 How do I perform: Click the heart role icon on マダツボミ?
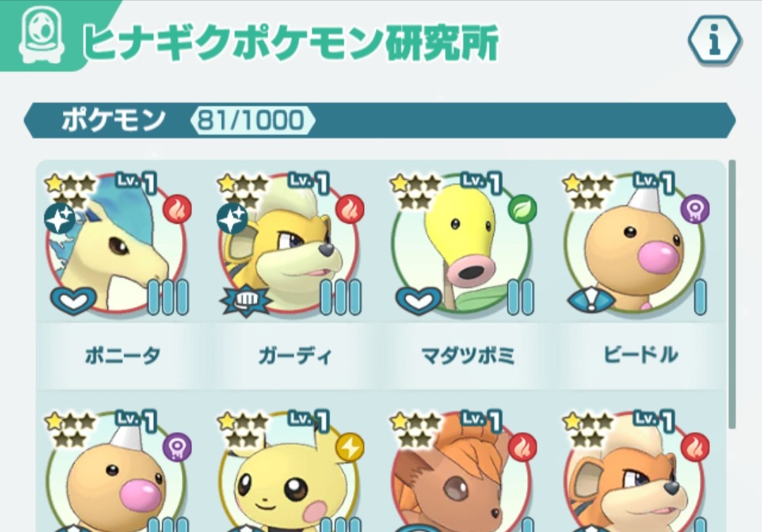418,300
